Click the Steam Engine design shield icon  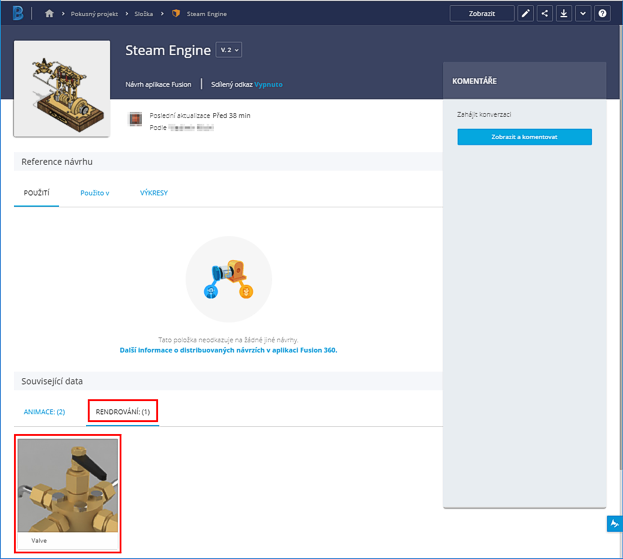[x=176, y=14]
